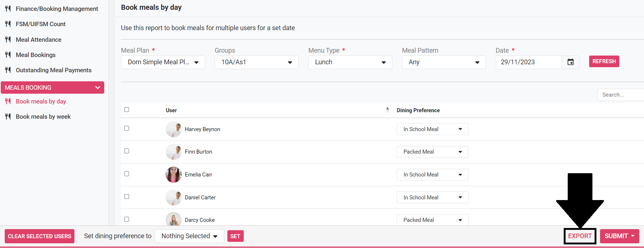Select Daniel Carter's row checkbox
644x248 pixels.
pyautogui.click(x=127, y=196)
